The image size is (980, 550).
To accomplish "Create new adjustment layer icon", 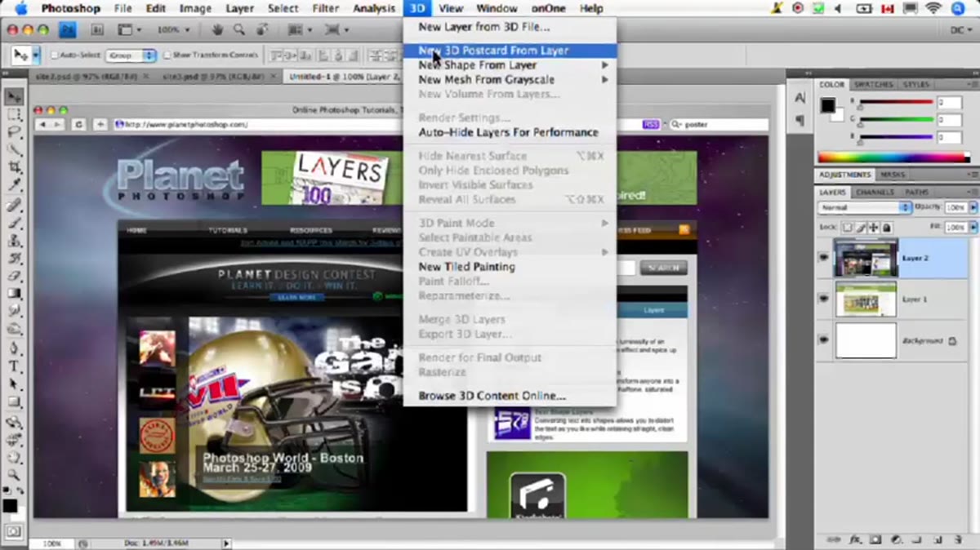I will point(896,540).
